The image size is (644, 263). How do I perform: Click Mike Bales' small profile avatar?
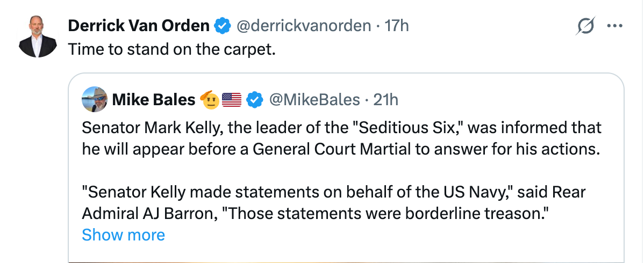[95, 99]
